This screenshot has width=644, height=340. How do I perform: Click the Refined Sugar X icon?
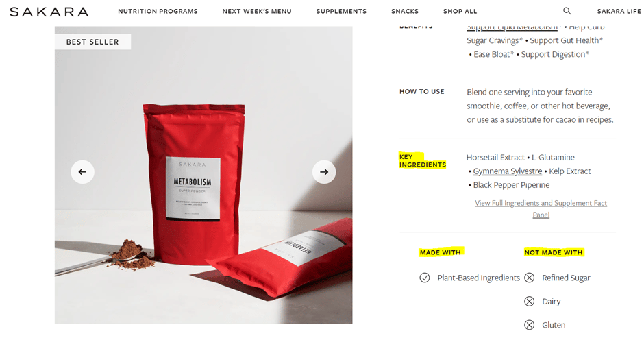[x=530, y=278]
